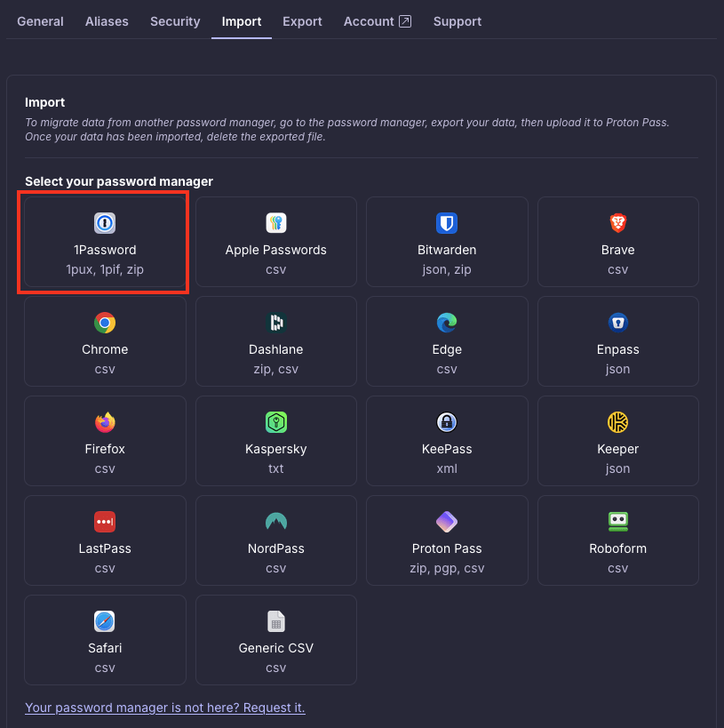Pick the Dashlane name label
Screen dimensions: 724x728
pos(276,349)
